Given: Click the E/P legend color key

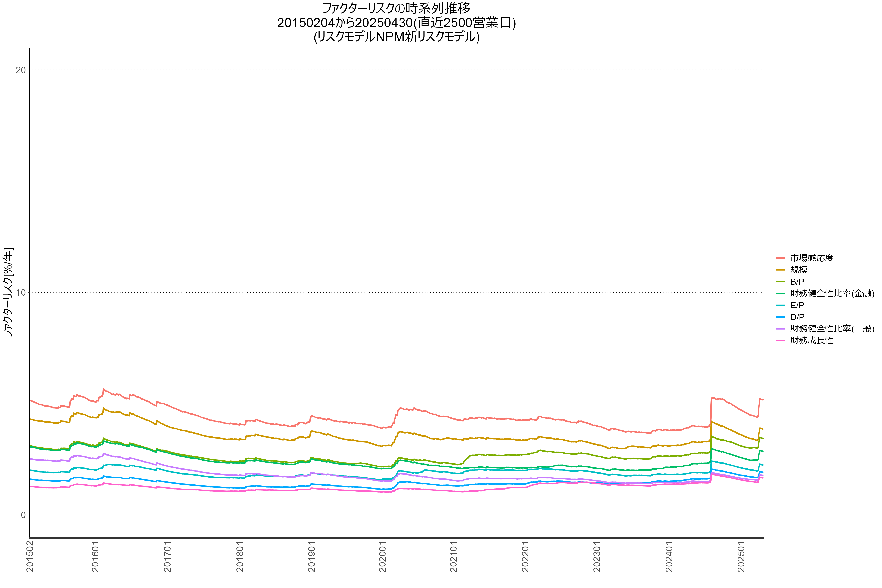Looking at the screenshot, I should [x=780, y=305].
